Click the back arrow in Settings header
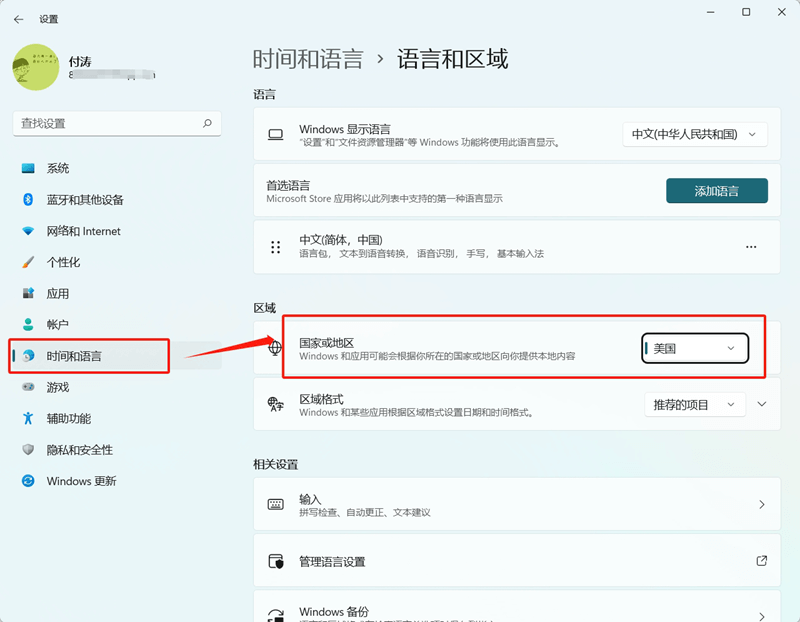 (x=19, y=19)
